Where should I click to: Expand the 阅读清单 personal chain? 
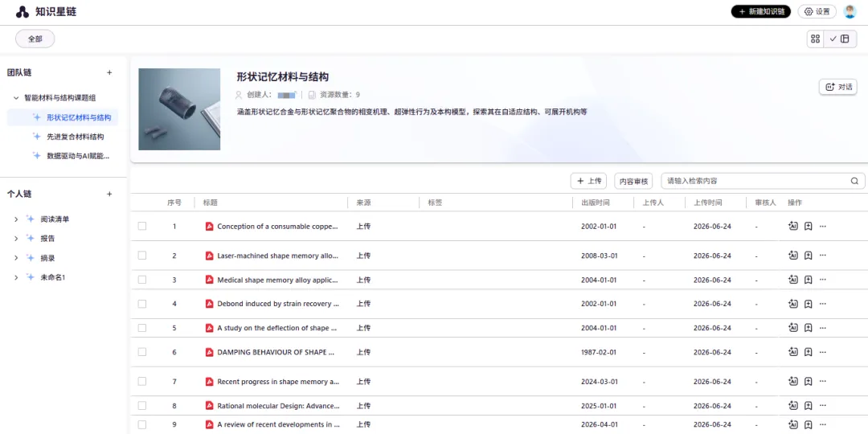click(x=16, y=219)
